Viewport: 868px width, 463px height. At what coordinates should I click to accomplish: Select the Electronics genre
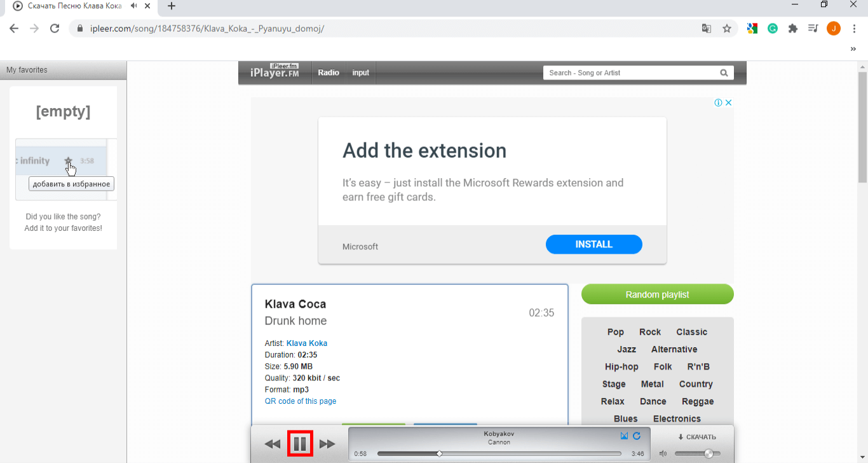click(x=677, y=418)
